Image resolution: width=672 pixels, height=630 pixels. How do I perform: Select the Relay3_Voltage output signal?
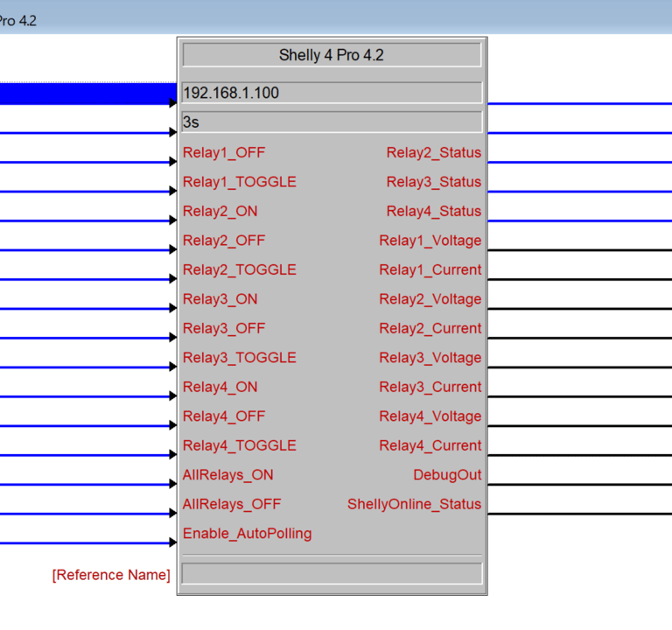click(430, 358)
